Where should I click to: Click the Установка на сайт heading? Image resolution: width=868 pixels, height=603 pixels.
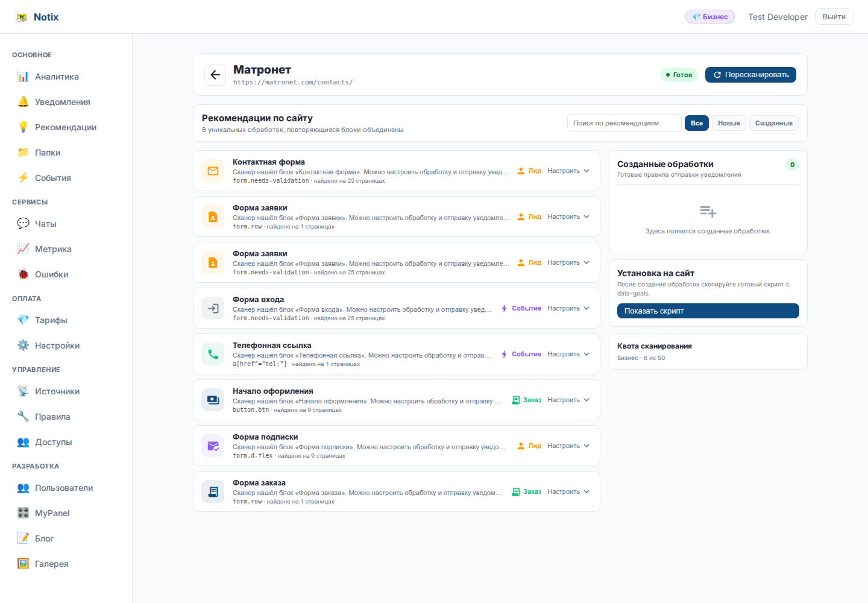pyautogui.click(x=656, y=273)
